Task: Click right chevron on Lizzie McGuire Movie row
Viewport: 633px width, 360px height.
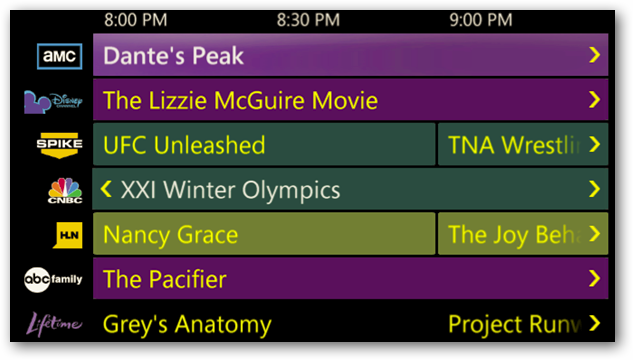Action: [594, 100]
